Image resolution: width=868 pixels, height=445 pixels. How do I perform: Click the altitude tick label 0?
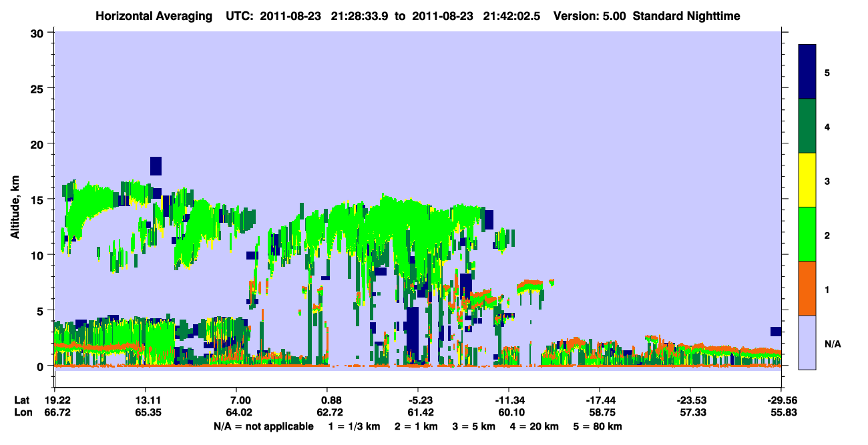tap(41, 366)
